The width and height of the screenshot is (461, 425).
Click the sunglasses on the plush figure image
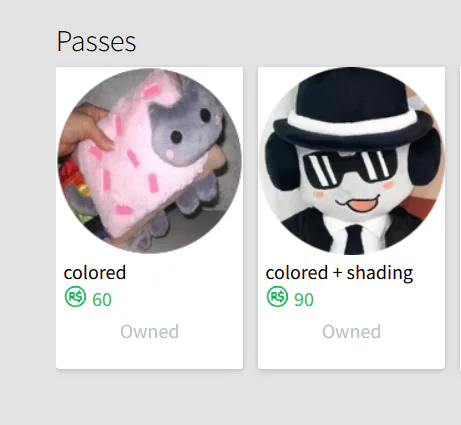349,169
